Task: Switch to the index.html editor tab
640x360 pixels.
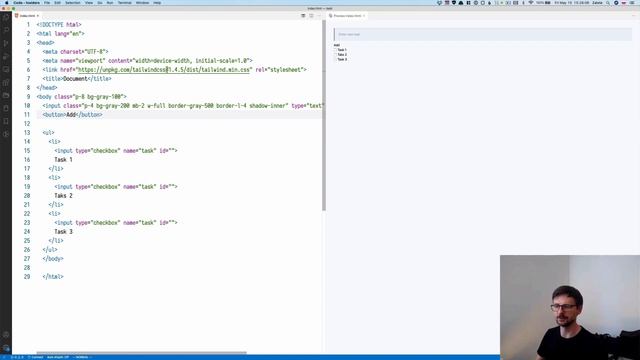Action: 27,16
